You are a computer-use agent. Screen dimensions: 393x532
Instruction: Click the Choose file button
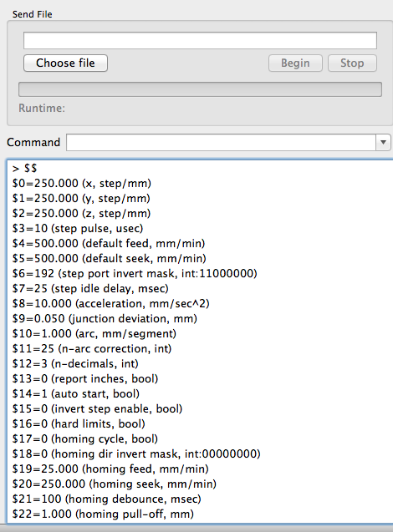[65, 63]
